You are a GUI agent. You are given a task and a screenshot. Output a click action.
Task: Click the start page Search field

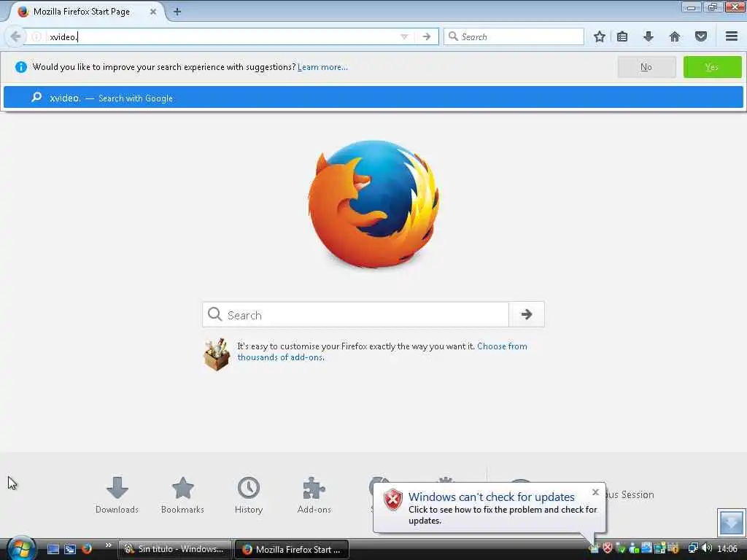point(355,314)
